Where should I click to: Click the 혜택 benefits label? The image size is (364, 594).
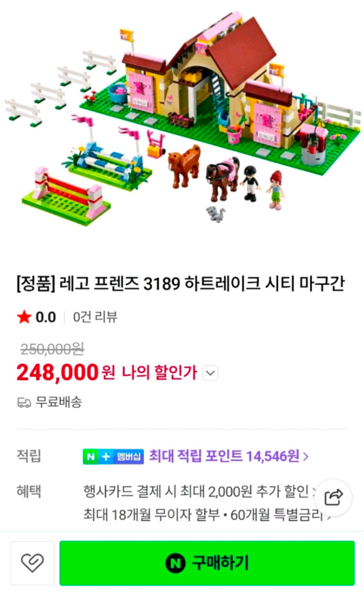click(x=29, y=491)
